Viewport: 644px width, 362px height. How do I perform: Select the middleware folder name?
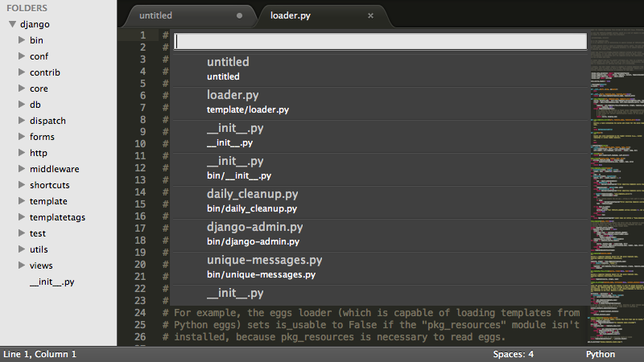click(x=54, y=169)
